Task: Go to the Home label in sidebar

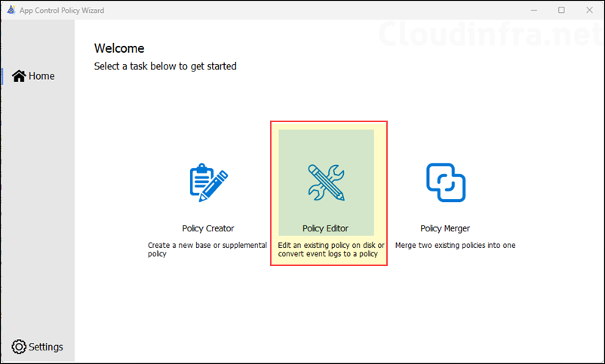Action: [41, 76]
